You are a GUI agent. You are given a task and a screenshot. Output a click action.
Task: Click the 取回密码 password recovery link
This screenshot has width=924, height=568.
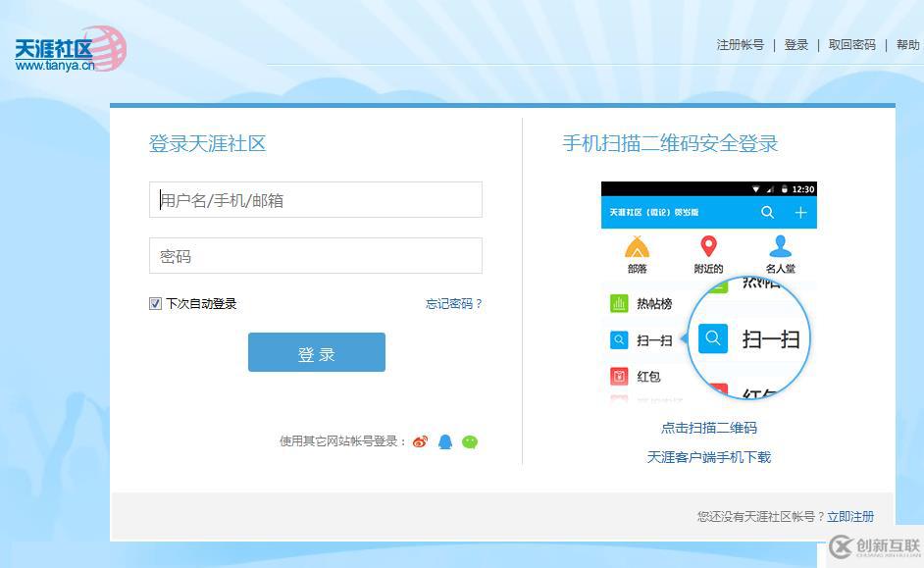[851, 44]
